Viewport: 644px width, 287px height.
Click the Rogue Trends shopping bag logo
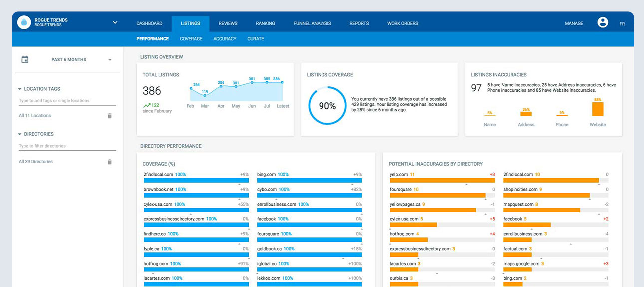24,23
